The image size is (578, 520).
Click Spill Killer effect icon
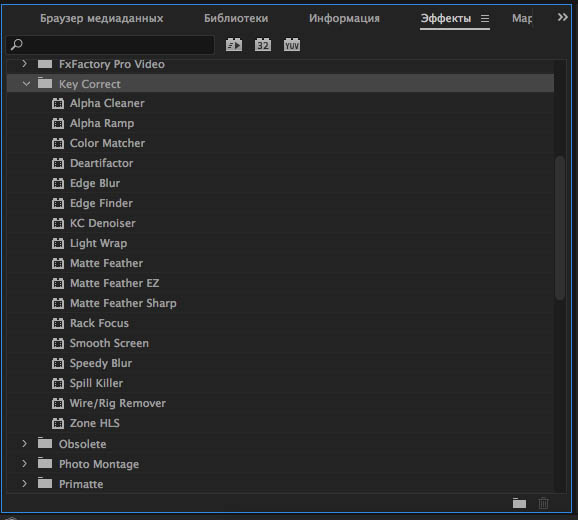pos(58,383)
